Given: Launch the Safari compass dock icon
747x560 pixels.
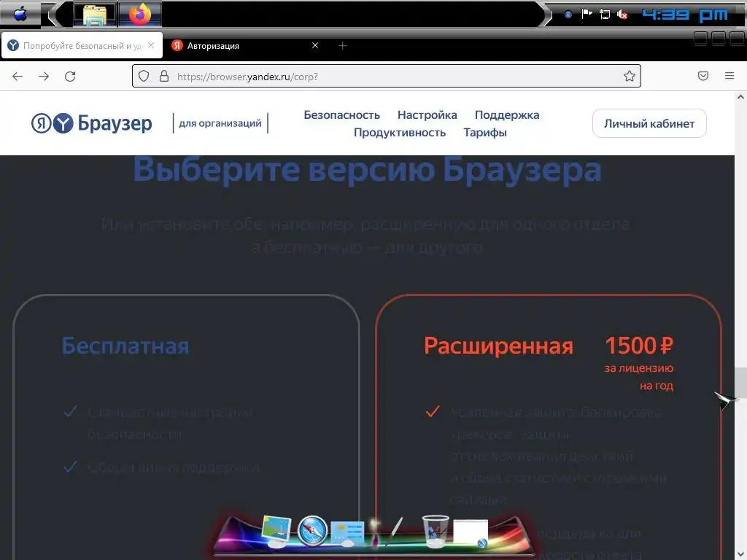Looking at the screenshot, I should tap(312, 531).
